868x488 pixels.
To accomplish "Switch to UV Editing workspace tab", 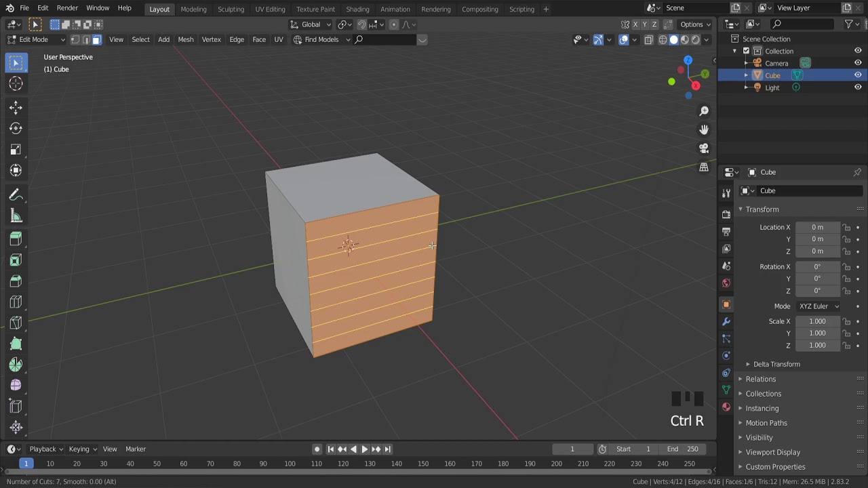I will coord(270,9).
